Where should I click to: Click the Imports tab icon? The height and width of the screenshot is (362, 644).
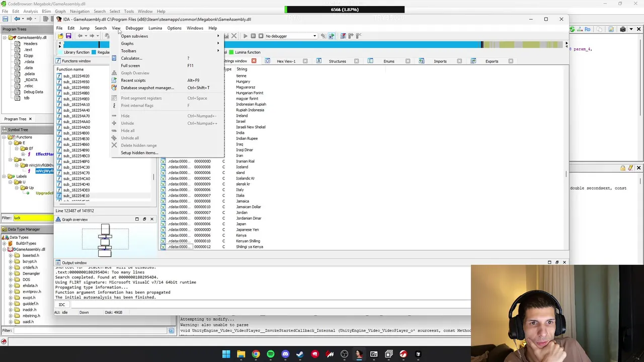point(422,61)
